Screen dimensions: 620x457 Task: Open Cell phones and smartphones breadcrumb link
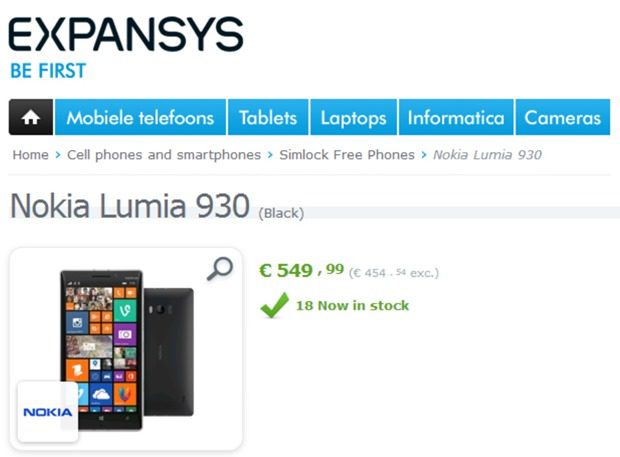point(164,155)
